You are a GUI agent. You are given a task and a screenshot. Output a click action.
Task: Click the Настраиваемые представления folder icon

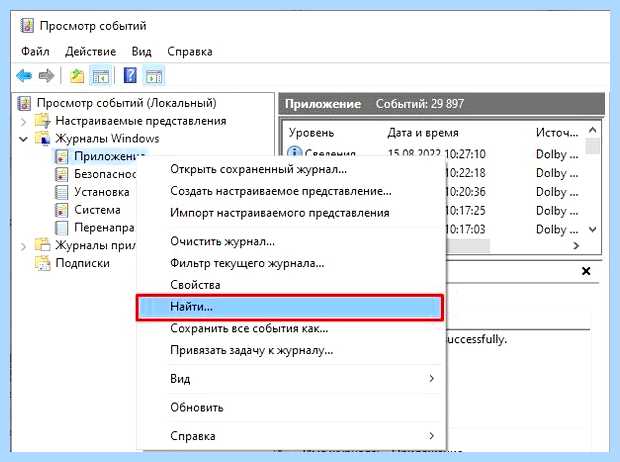click(x=42, y=121)
